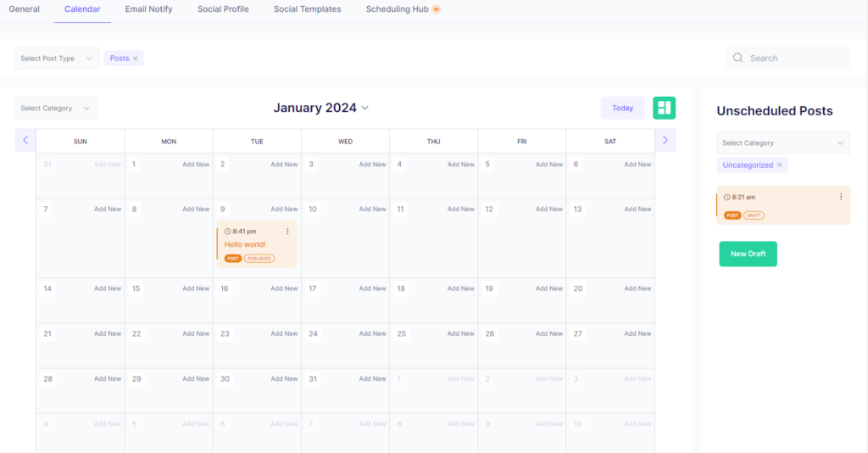Open three-dot menu on Hello world post

(287, 232)
